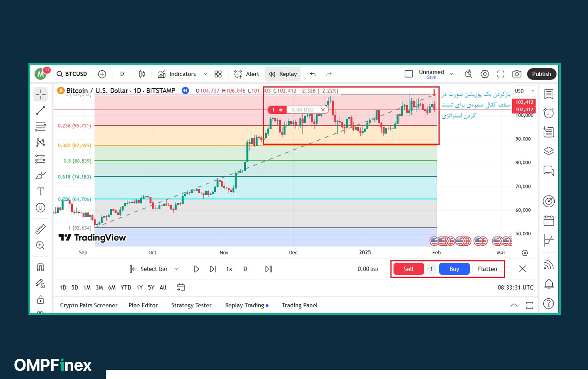Screen dimensions: 588x379
Task: Redo the chart action
Action: (x=329, y=74)
